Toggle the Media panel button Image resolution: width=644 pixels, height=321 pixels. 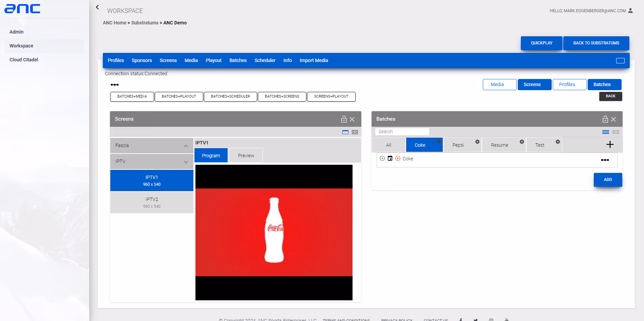tap(500, 84)
